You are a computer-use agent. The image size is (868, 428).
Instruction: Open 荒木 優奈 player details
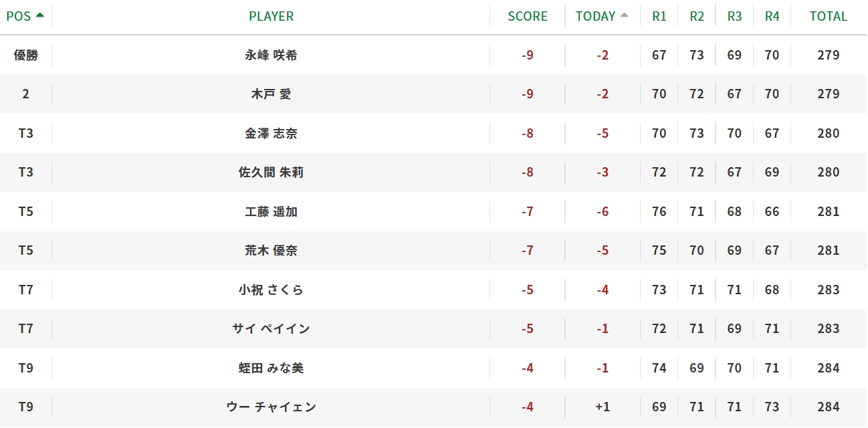point(271,250)
